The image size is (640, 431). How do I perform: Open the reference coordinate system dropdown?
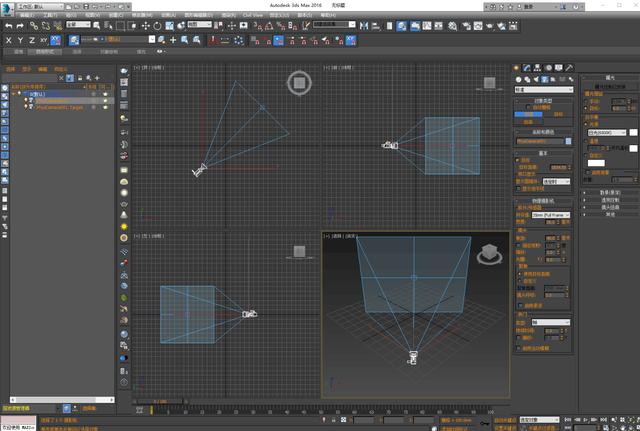pyautogui.click(x=200, y=24)
